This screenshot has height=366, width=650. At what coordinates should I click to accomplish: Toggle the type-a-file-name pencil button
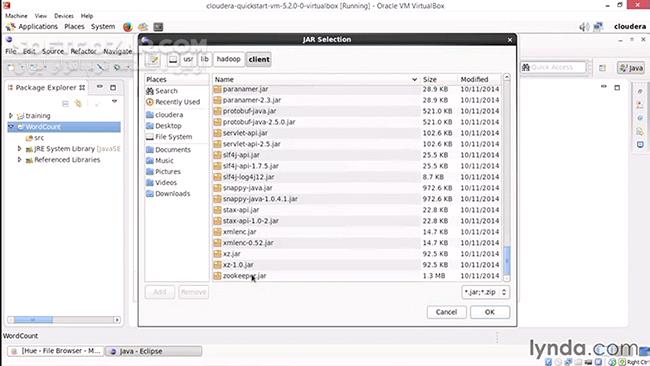(x=153, y=59)
